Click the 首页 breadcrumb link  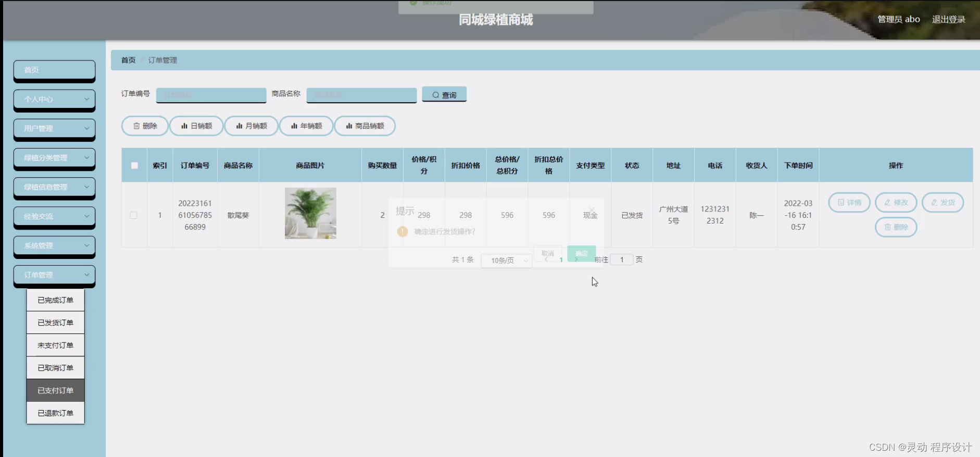point(128,60)
